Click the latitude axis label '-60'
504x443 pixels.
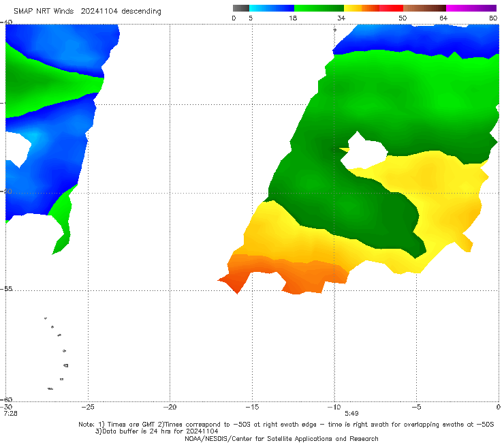point(6,399)
